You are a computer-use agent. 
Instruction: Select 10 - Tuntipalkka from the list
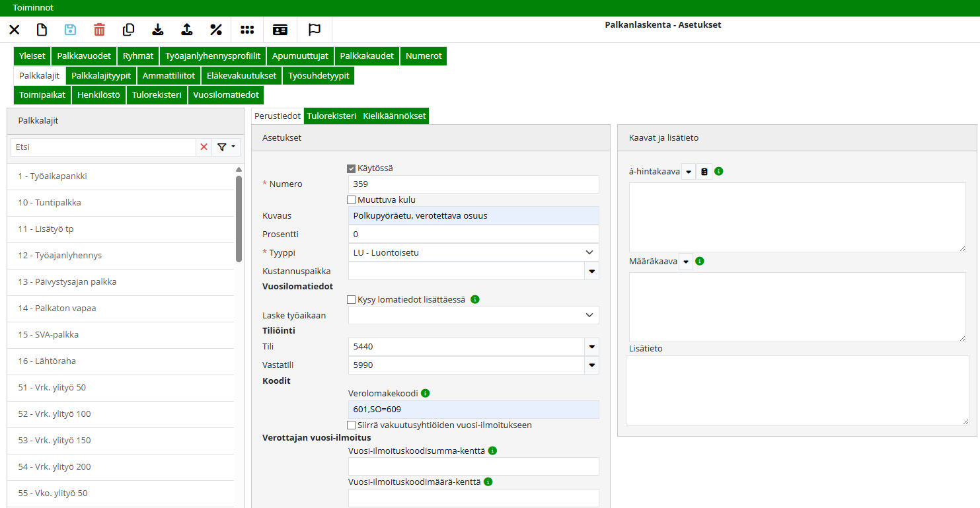click(x=50, y=203)
